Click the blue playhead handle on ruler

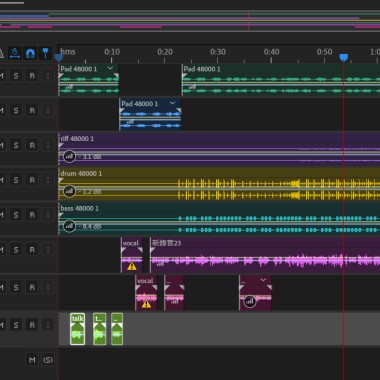tap(344, 58)
